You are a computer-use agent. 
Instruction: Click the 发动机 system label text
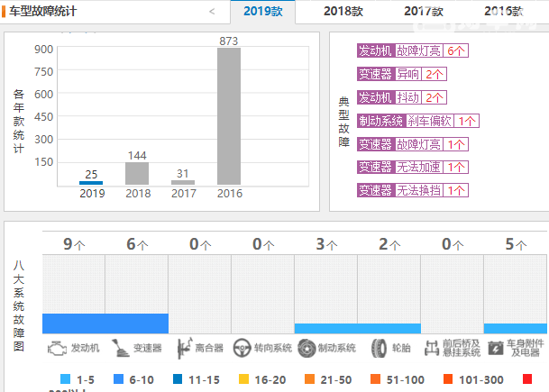coord(85,348)
